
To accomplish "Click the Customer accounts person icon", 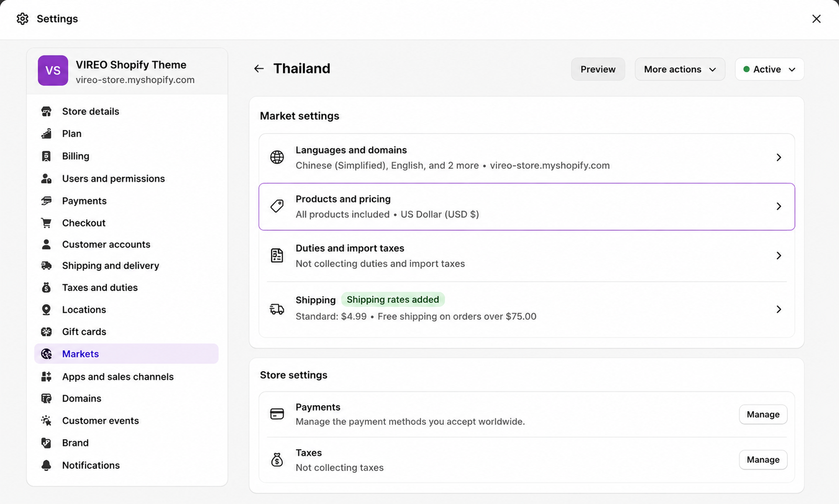I will point(46,244).
